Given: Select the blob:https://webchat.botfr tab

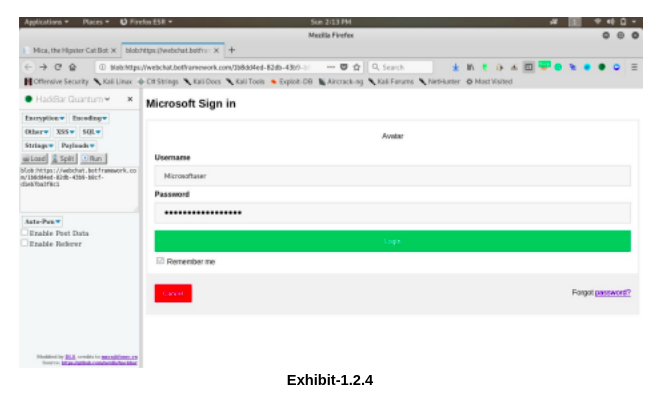Looking at the screenshot, I should click(173, 50).
